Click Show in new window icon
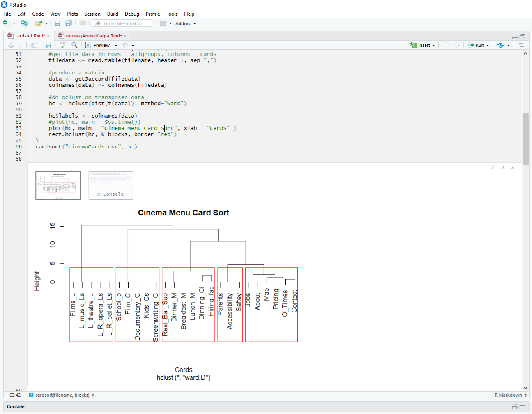Image resolution: width=532 pixels, height=414 pixels. [34, 45]
